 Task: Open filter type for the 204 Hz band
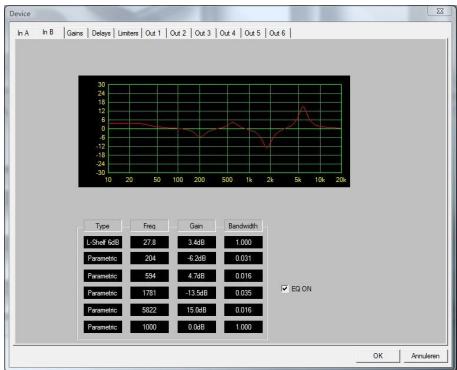pyautogui.click(x=103, y=258)
